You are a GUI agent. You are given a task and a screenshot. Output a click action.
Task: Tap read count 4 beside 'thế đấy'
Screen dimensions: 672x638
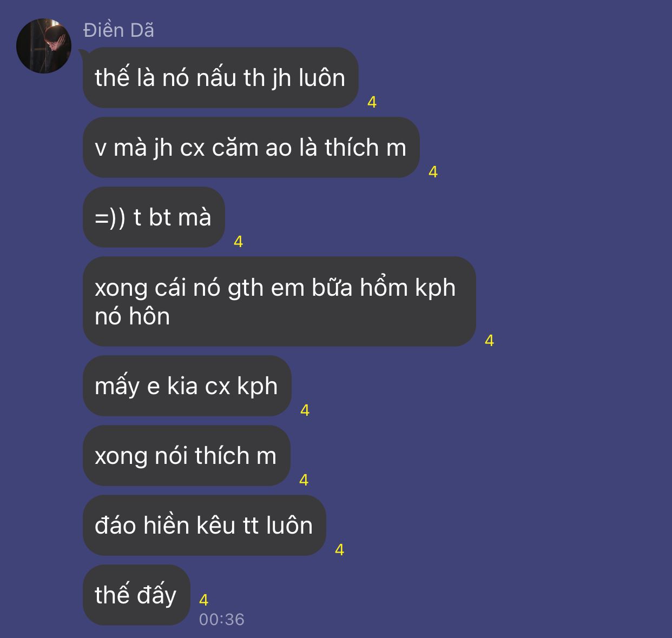(x=204, y=600)
